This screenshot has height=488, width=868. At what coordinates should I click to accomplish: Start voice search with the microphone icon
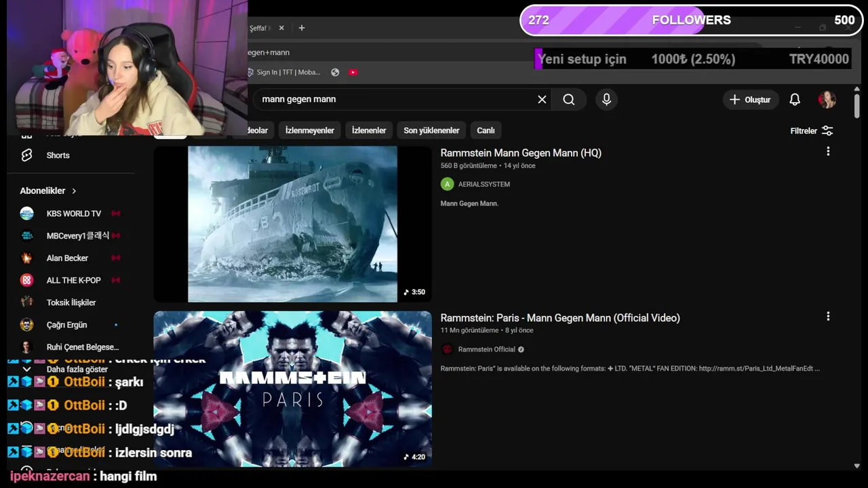(x=606, y=100)
